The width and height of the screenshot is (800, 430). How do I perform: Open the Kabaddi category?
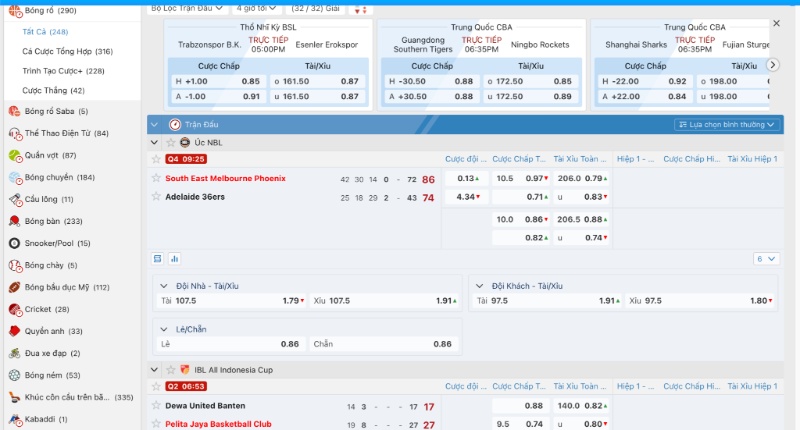(38, 419)
